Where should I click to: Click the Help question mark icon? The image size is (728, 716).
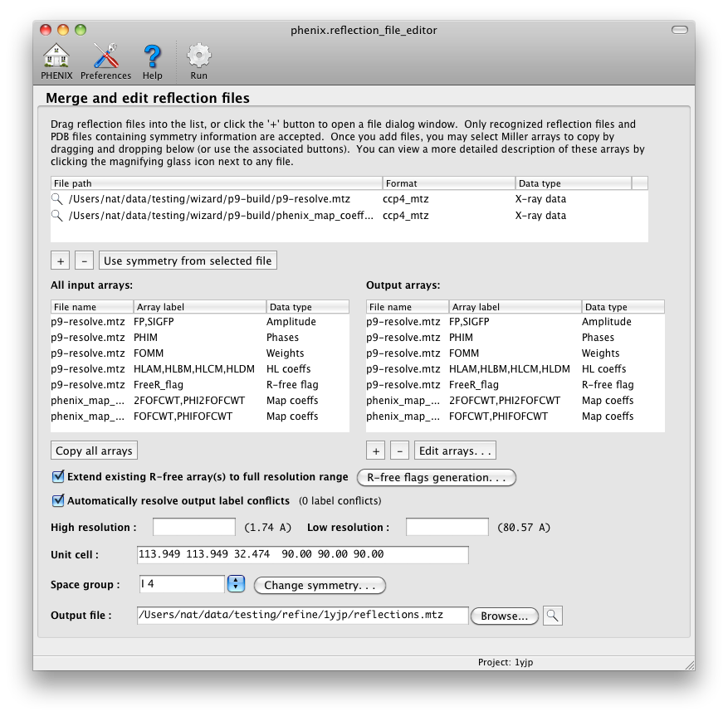tap(153, 56)
